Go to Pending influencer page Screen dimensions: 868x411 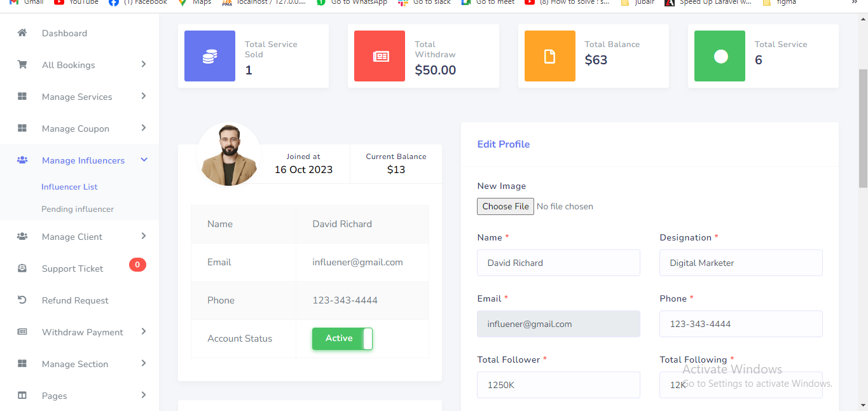click(x=78, y=209)
